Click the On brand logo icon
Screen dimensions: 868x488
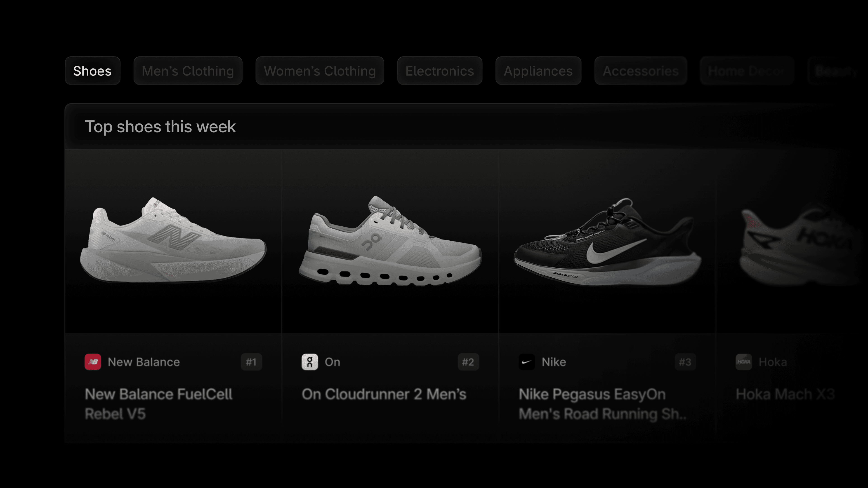(x=310, y=362)
